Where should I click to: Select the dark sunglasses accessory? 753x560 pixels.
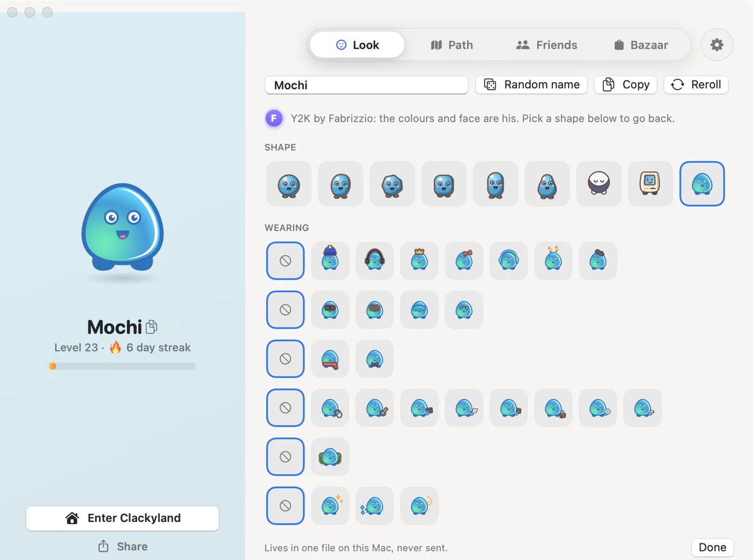(x=330, y=310)
